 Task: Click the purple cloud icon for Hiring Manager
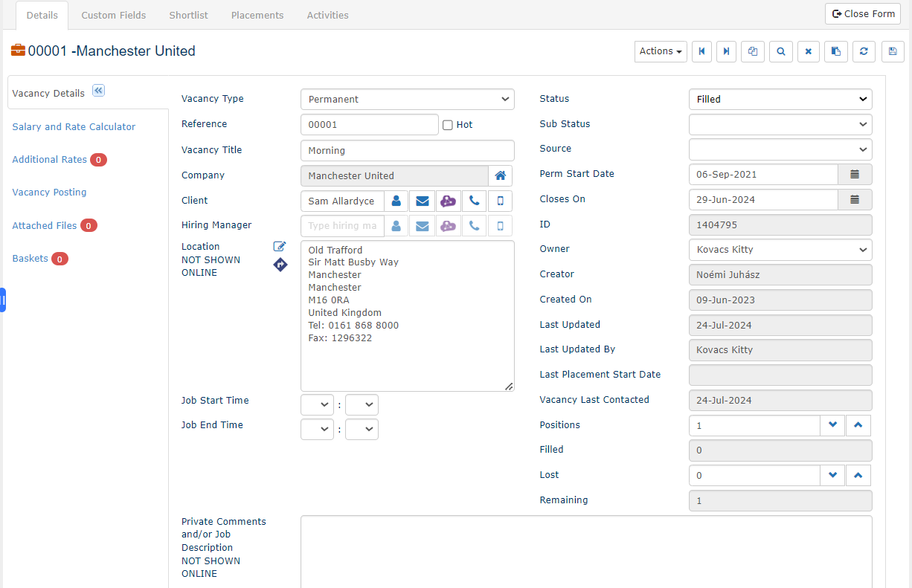[448, 226]
